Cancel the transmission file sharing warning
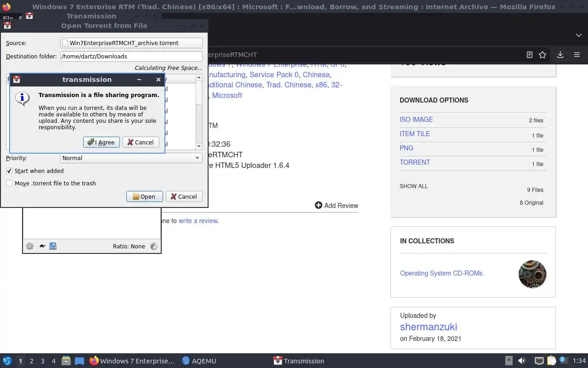This screenshot has width=588, height=368. tap(141, 142)
